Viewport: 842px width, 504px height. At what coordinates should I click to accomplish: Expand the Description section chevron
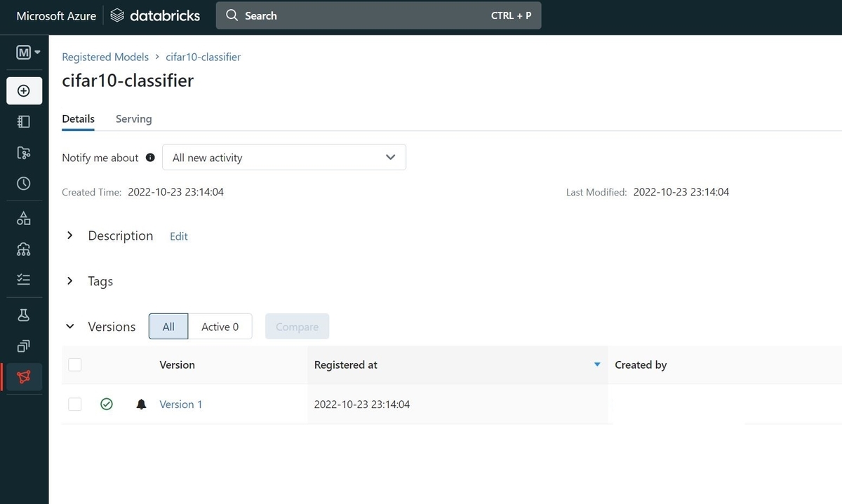point(69,236)
